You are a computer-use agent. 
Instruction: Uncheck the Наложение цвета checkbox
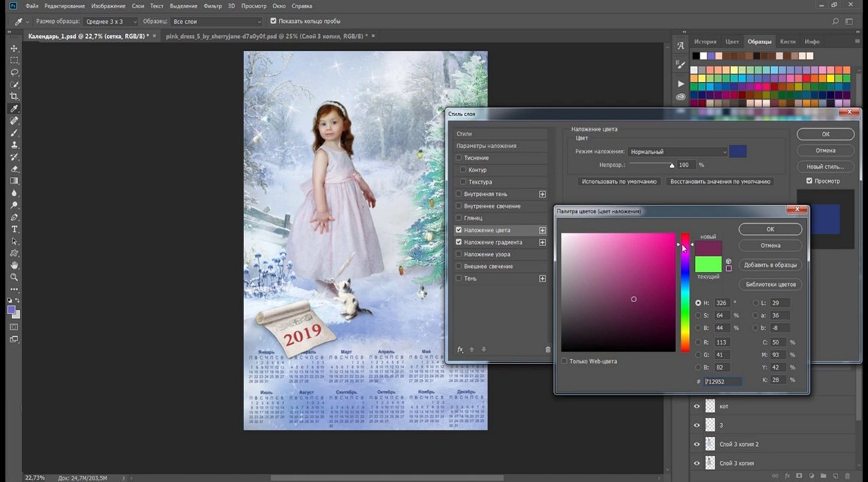tap(459, 230)
